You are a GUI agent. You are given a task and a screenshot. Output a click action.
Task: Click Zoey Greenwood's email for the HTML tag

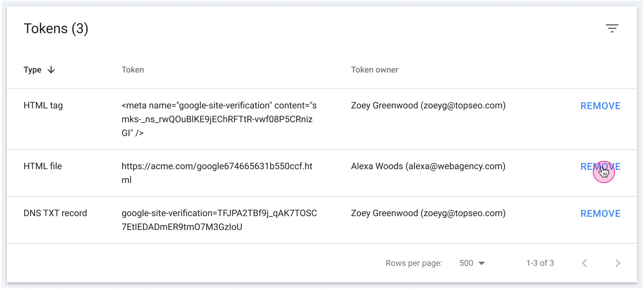click(x=428, y=106)
